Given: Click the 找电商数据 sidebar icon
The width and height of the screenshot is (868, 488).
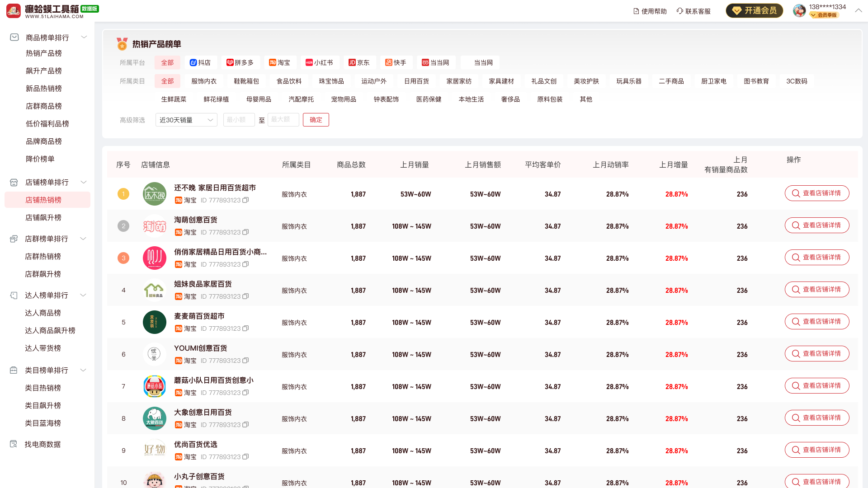Looking at the screenshot, I should coord(14,444).
